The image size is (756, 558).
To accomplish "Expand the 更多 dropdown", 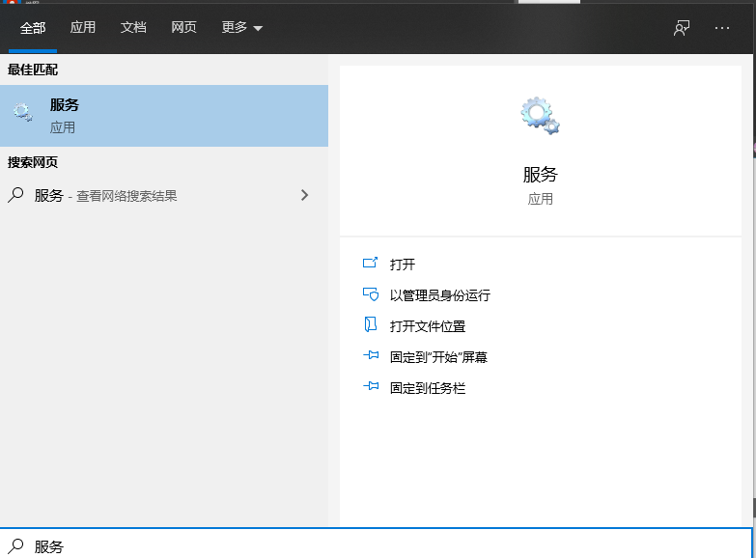I will [242, 27].
